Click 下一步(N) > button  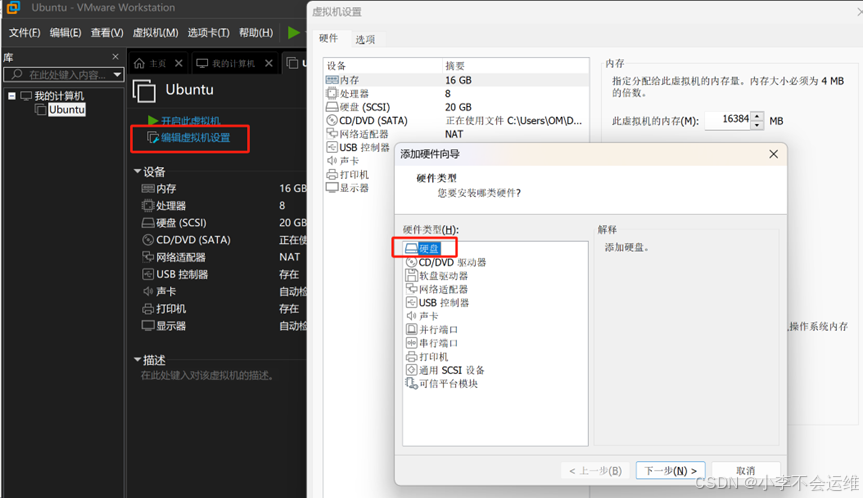click(670, 470)
